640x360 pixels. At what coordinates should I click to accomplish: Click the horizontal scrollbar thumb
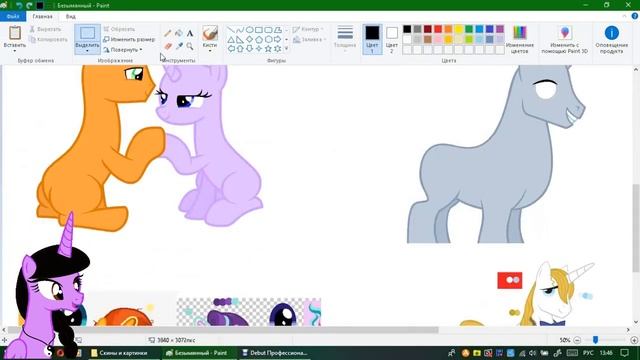[223, 329]
